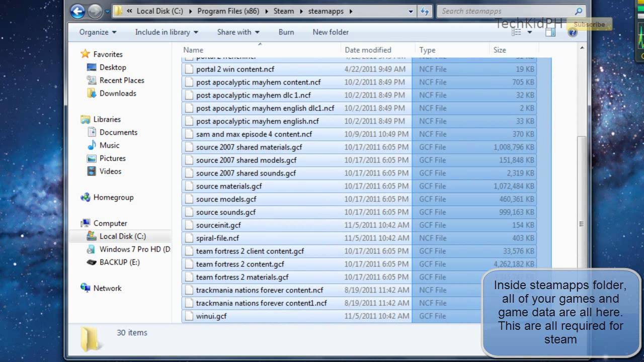Click icon of spiral-file.ncf file
The width and height of the screenshot is (644, 362).
pyautogui.click(x=189, y=238)
